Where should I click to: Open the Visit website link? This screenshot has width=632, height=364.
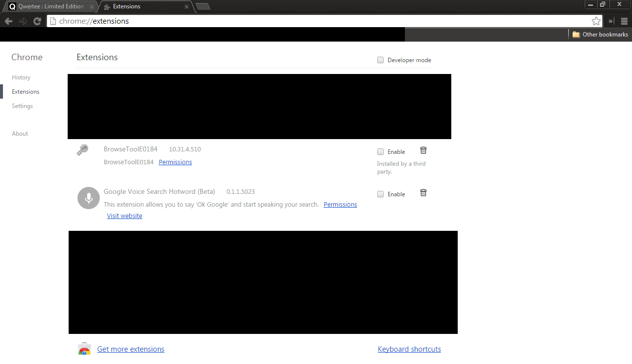pos(124,216)
